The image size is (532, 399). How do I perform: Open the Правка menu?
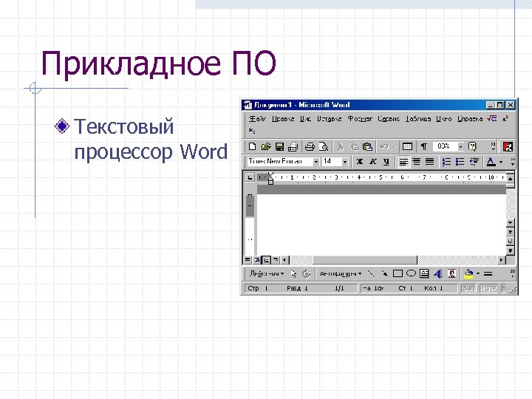(283, 119)
